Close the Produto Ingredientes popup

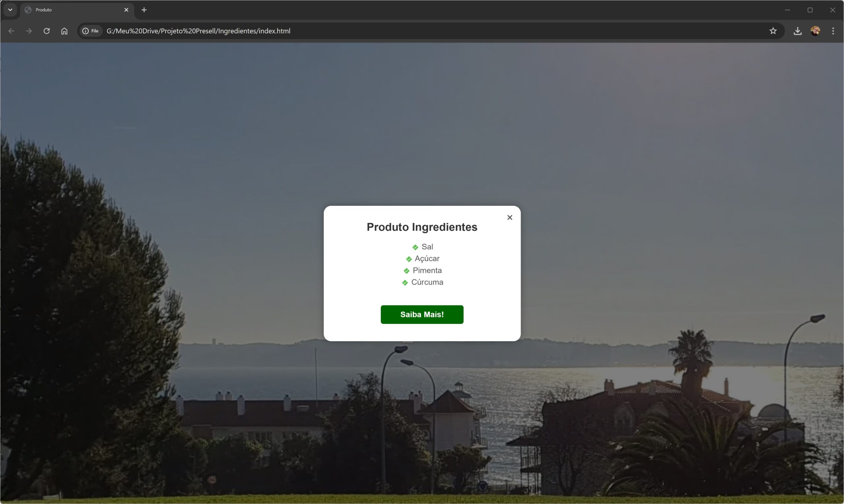pyautogui.click(x=509, y=217)
